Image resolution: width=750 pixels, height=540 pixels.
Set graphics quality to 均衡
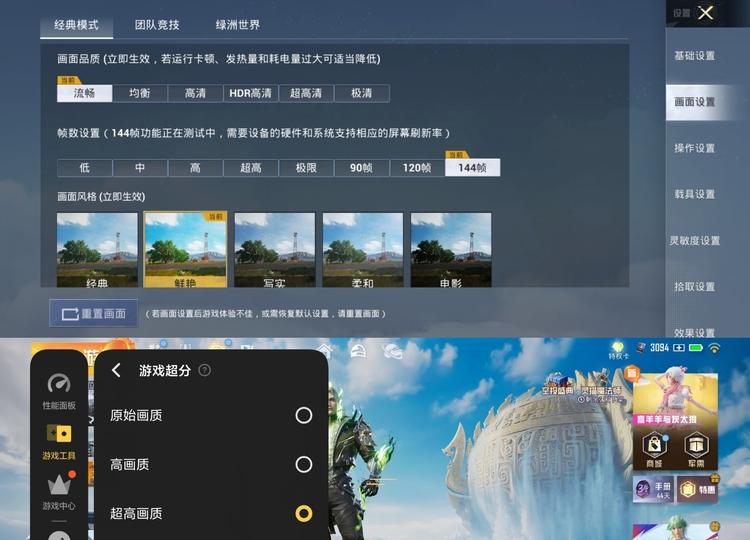140,93
